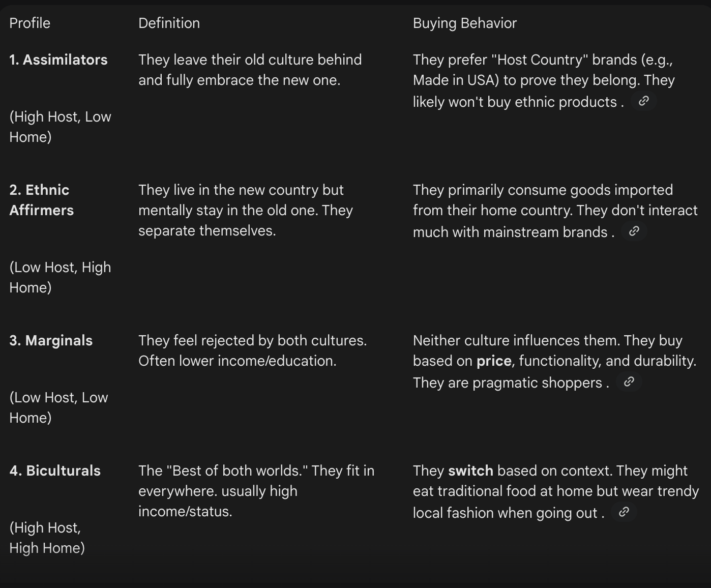Click the '(High Host, Low Home)' label
Screen dimensions: 711x588
(60, 127)
